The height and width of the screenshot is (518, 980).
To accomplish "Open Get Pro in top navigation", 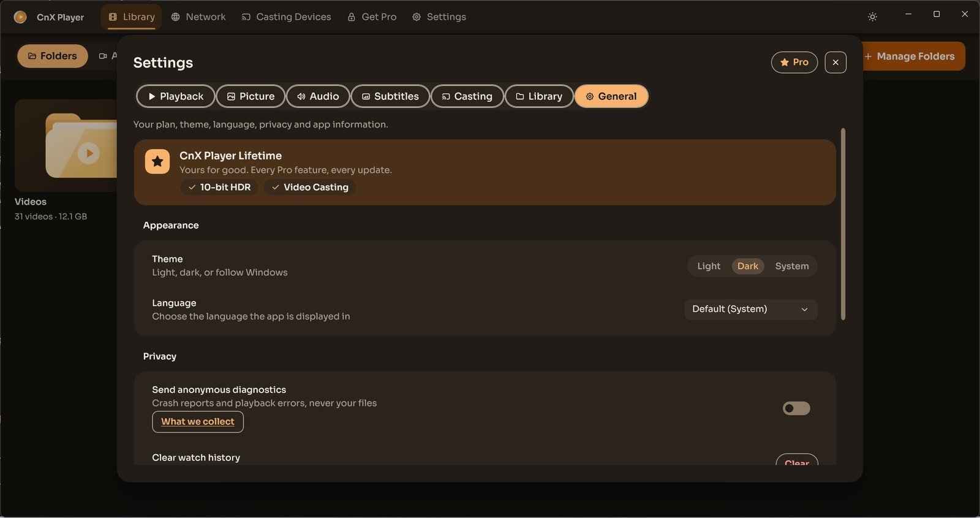I will click(x=372, y=17).
